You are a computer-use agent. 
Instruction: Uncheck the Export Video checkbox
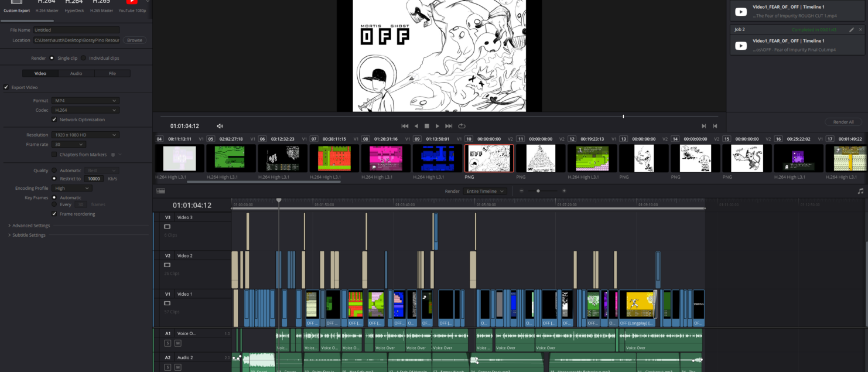[6, 87]
